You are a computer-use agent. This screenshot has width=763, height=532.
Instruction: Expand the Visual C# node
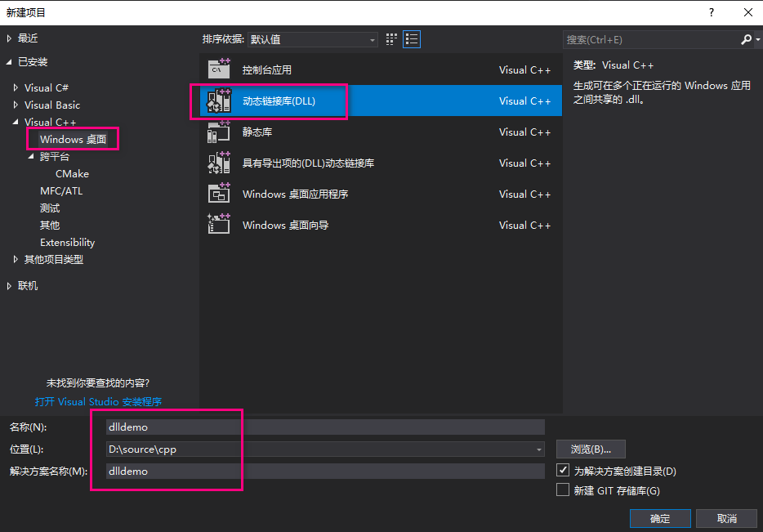click(16, 87)
